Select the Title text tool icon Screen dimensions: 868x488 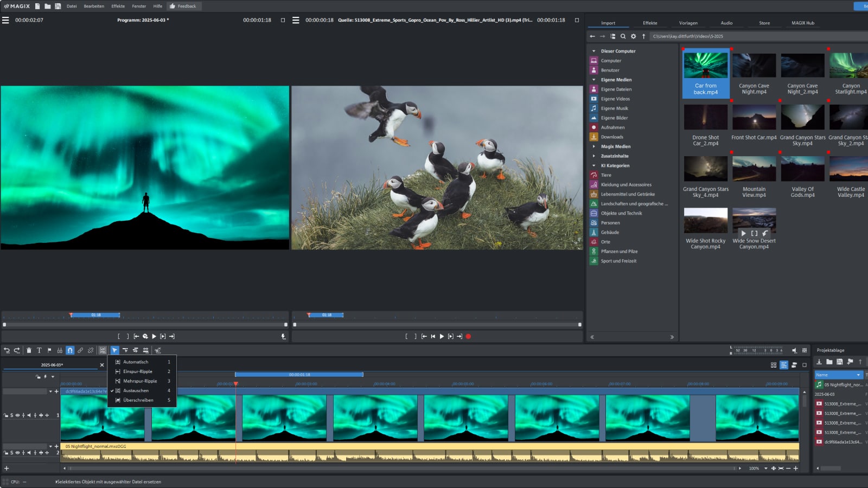(x=39, y=350)
